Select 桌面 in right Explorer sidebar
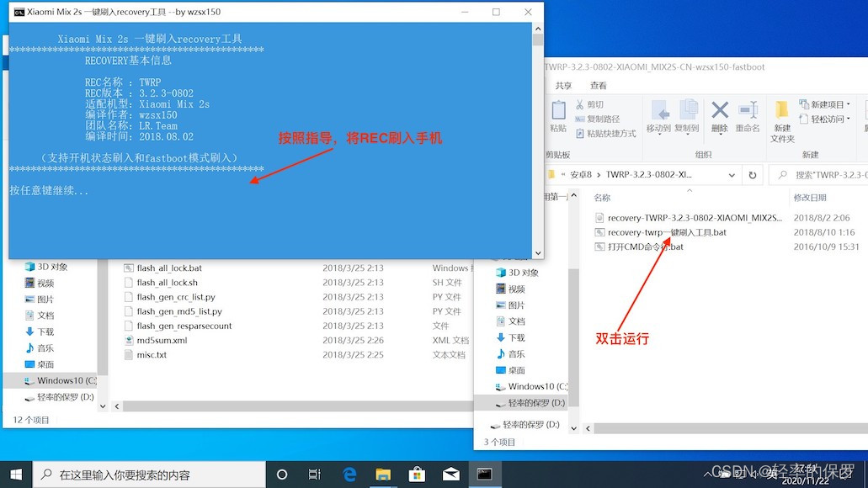This screenshot has width=868, height=488. [510, 370]
